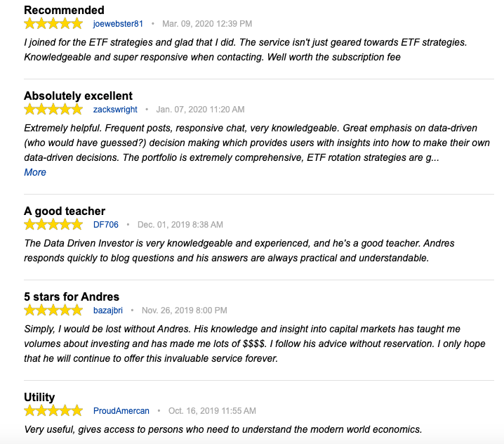This screenshot has width=504, height=444.
Task: Open joewebster81's user profile
Action: tap(118, 24)
